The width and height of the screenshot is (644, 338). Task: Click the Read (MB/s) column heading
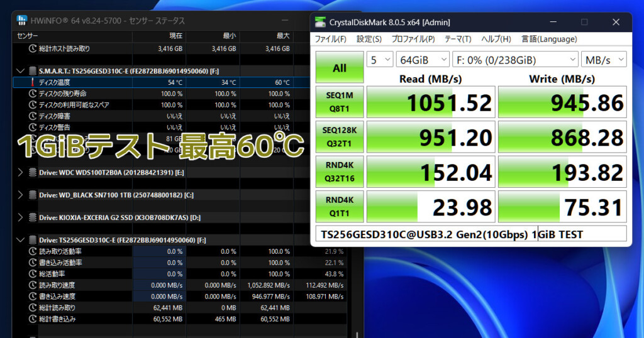pyautogui.click(x=430, y=79)
